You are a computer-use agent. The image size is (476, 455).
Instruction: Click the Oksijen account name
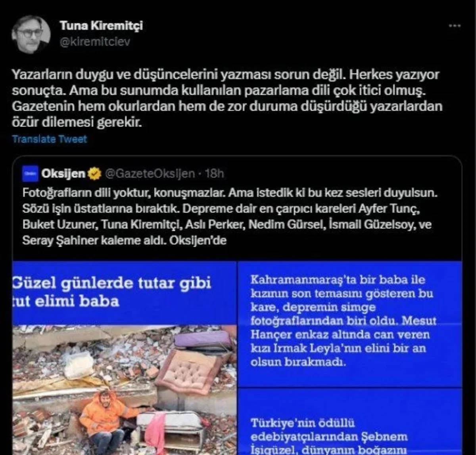63,173
